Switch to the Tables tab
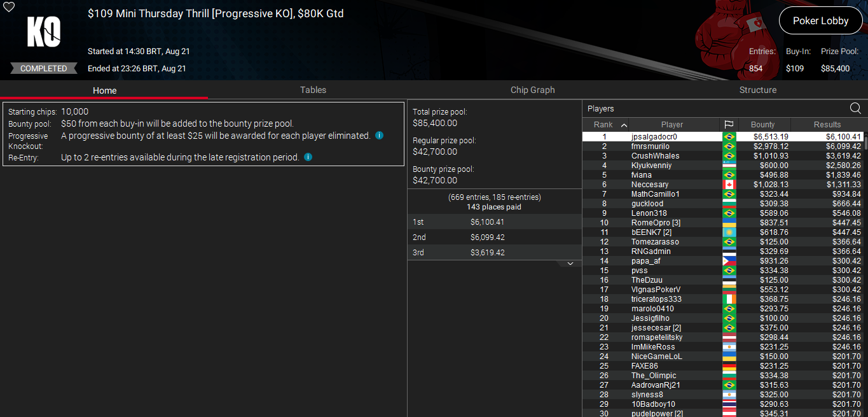The height and width of the screenshot is (417, 868). click(313, 90)
